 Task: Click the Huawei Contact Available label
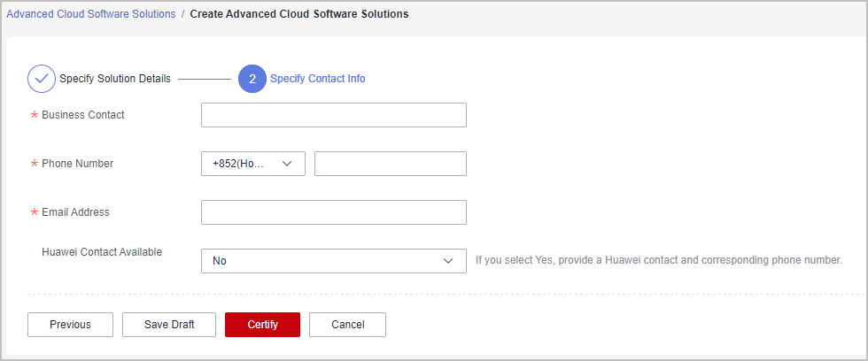[x=102, y=252]
